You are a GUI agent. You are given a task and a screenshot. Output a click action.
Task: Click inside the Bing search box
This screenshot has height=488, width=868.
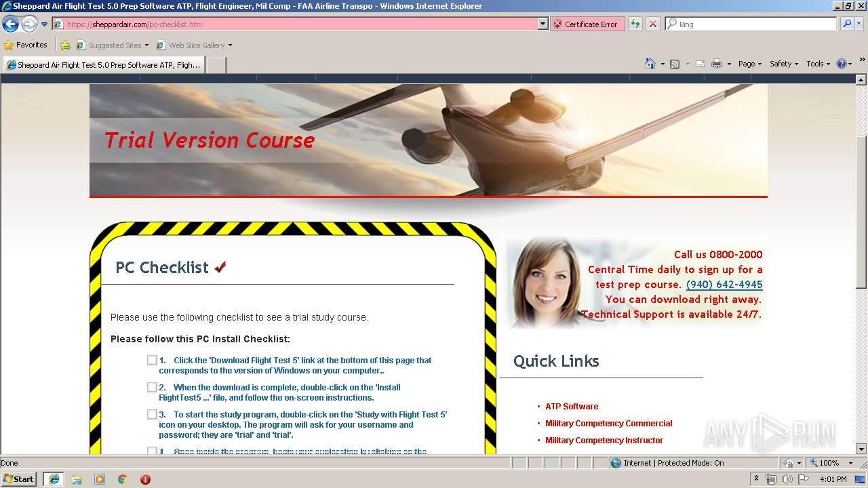pyautogui.click(x=751, y=24)
